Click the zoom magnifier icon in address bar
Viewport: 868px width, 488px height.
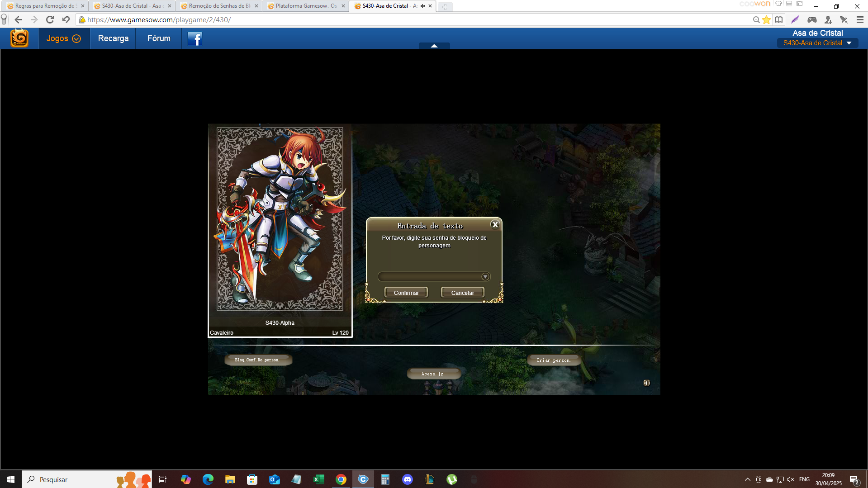756,20
